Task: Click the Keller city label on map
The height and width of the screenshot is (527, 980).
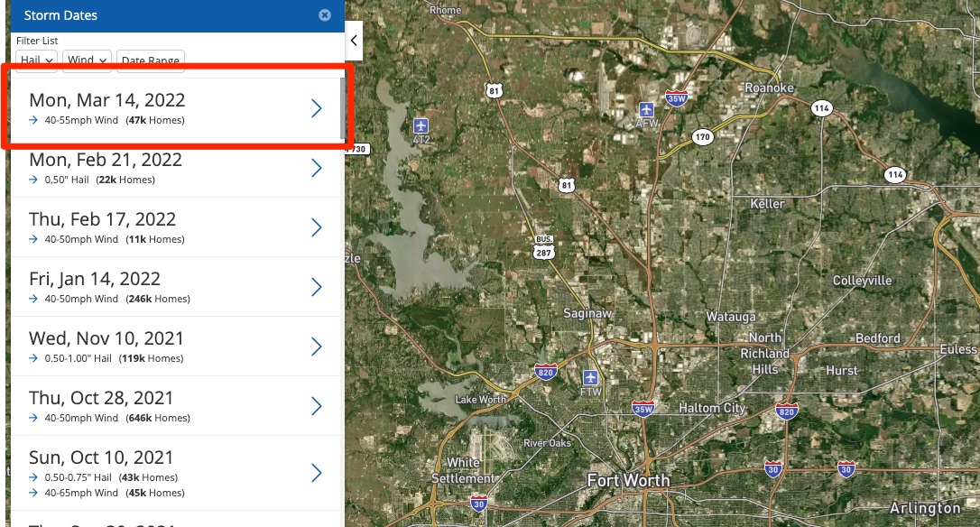Action: tap(767, 204)
